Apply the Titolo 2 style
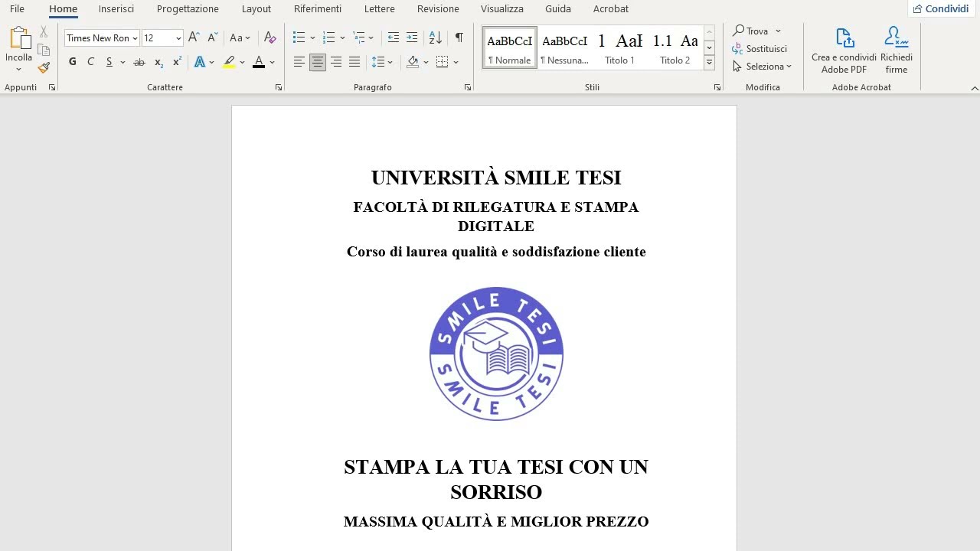The image size is (980, 551). 675,48
